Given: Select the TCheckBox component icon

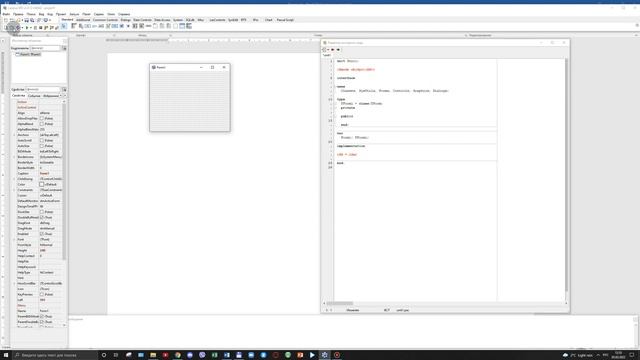Looking at the screenshot, I should [x=121, y=26].
